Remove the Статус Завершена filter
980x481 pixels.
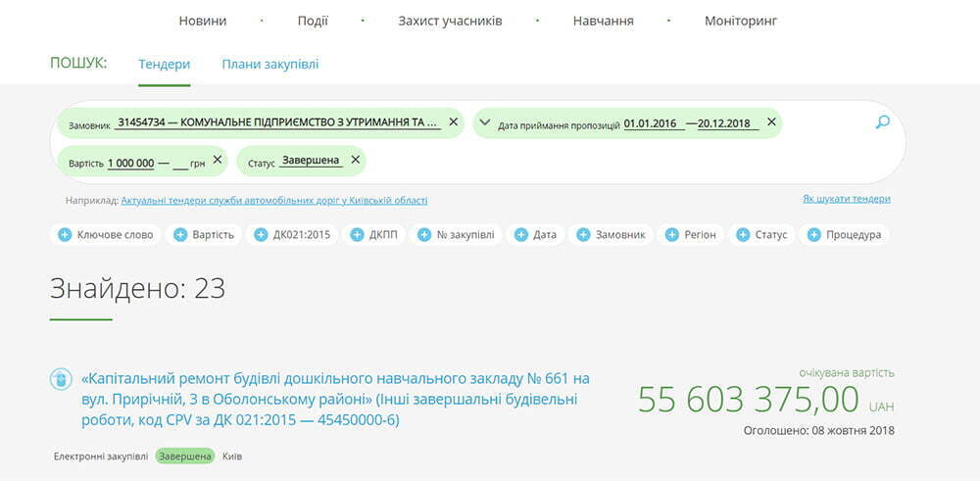(x=355, y=160)
